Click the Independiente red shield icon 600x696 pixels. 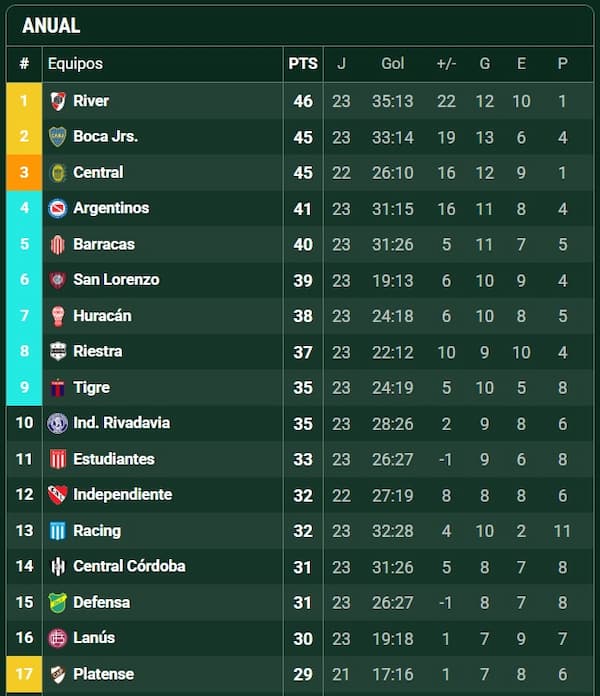(x=58, y=495)
